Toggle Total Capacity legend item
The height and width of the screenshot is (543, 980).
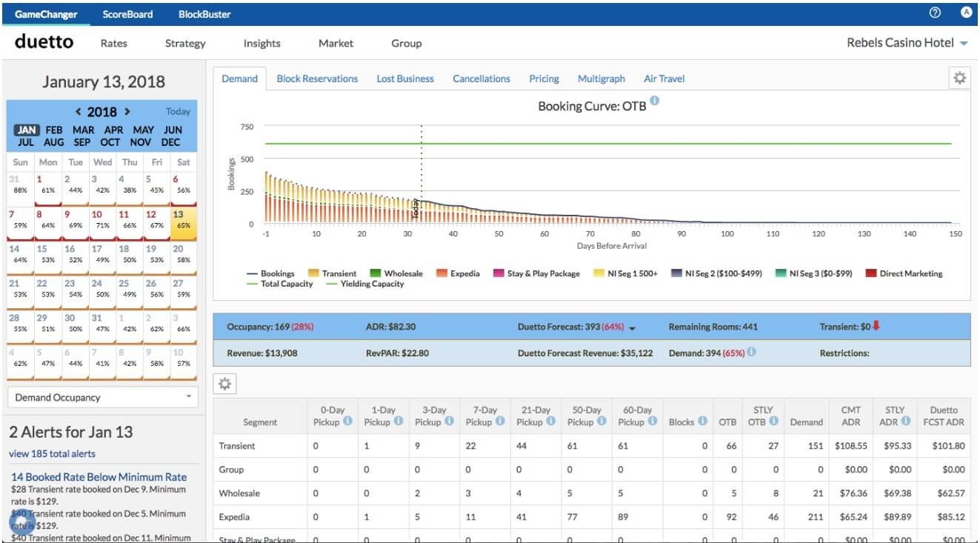(279, 284)
